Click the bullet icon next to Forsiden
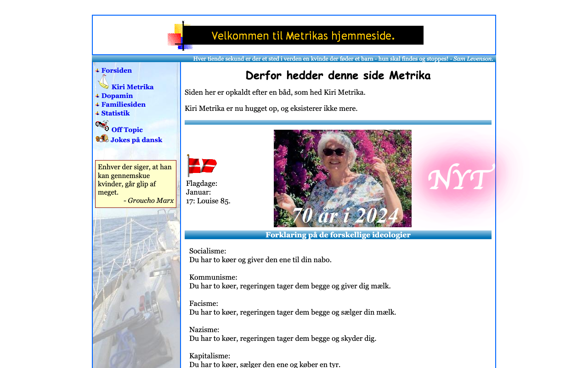Screen dimensions: 588x368 97,70
